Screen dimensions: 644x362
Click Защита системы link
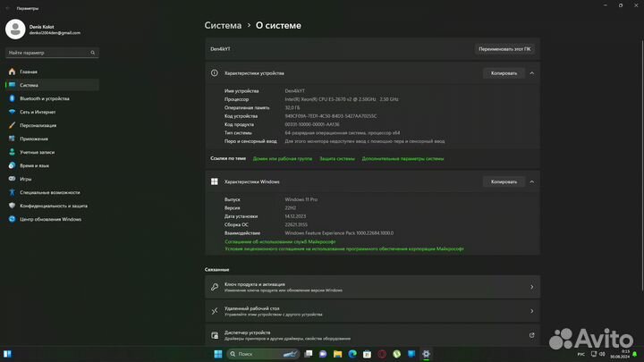coord(337,158)
